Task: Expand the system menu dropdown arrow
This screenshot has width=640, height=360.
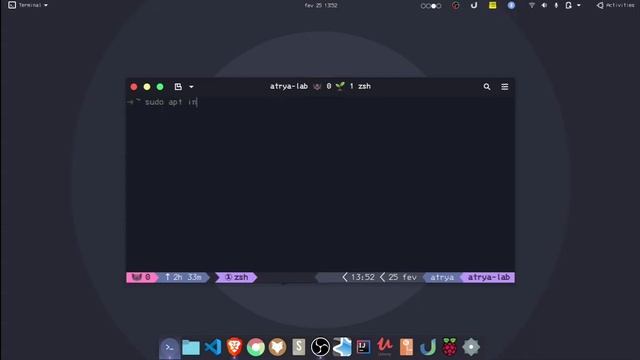Action: tap(578, 5)
